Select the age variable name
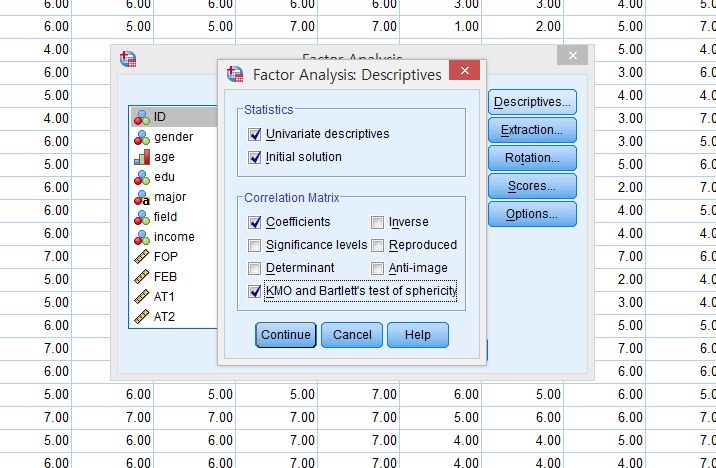Viewport: 716px width, 468px height. tap(164, 157)
